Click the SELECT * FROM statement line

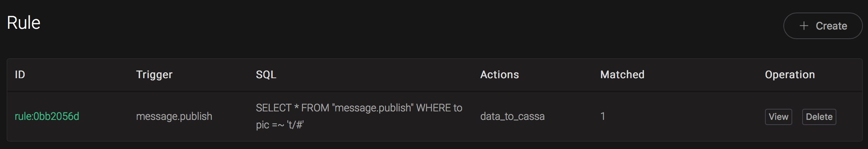(x=359, y=108)
